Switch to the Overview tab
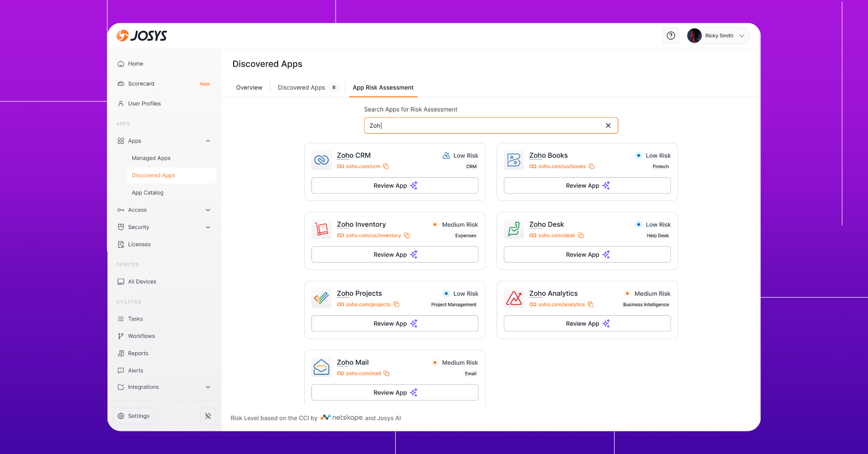Screen dimensions: 868x454 point(249,88)
